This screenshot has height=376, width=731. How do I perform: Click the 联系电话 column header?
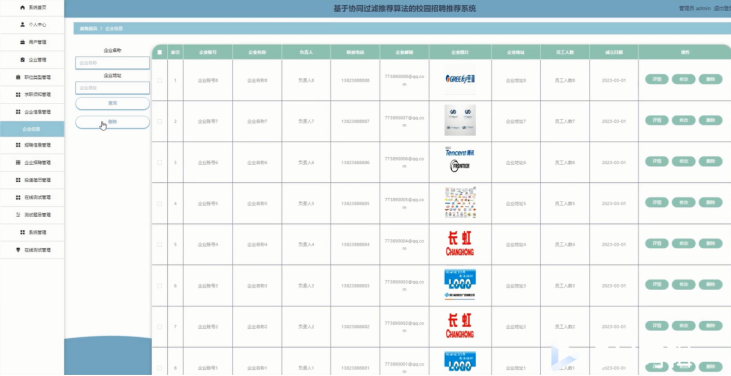pos(355,52)
